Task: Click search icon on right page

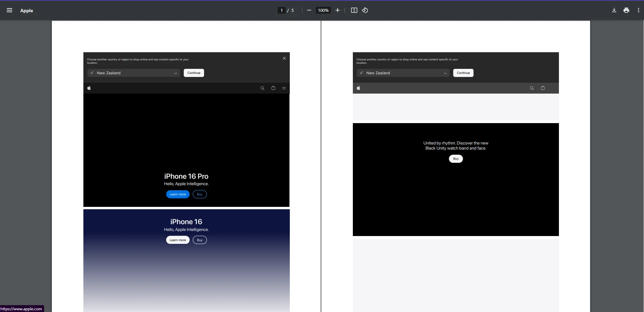Action: 532,88
